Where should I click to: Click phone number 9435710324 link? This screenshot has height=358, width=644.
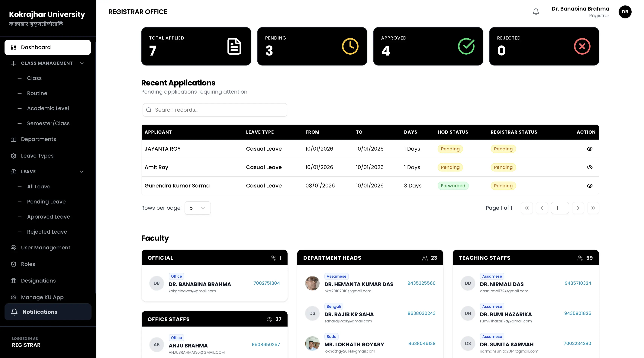tap(578, 283)
